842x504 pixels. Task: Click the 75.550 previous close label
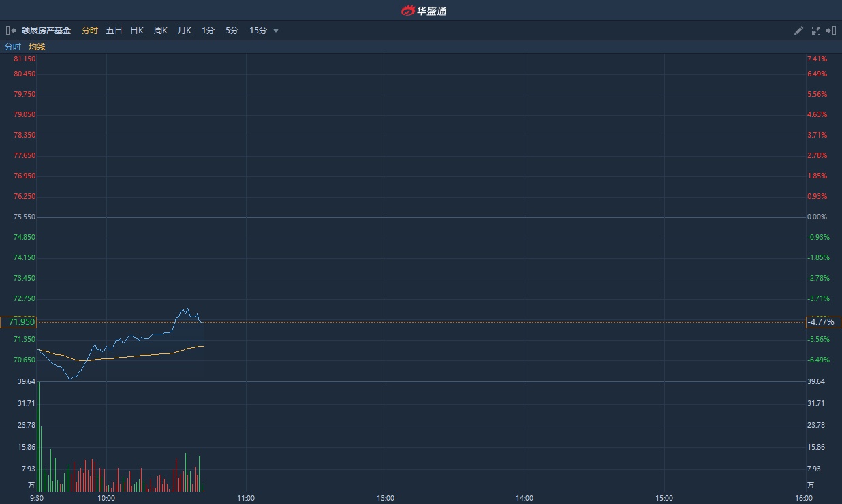click(x=25, y=217)
